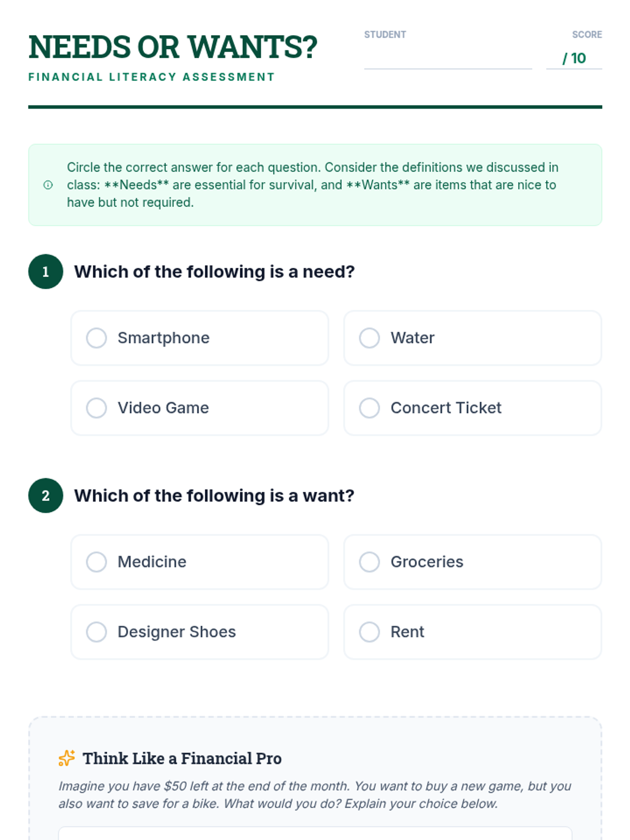630x840 pixels.
Task: Choose the Groceries radio option
Action: point(370,562)
